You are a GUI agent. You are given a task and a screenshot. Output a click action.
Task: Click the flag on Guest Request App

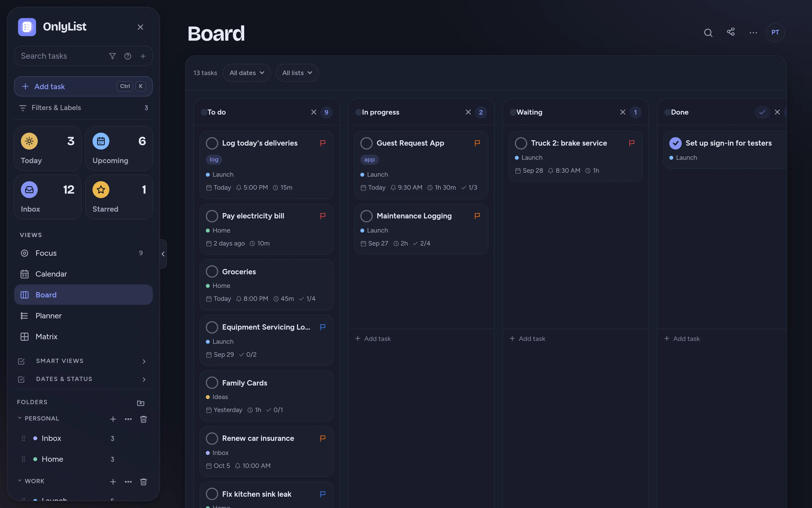(477, 143)
